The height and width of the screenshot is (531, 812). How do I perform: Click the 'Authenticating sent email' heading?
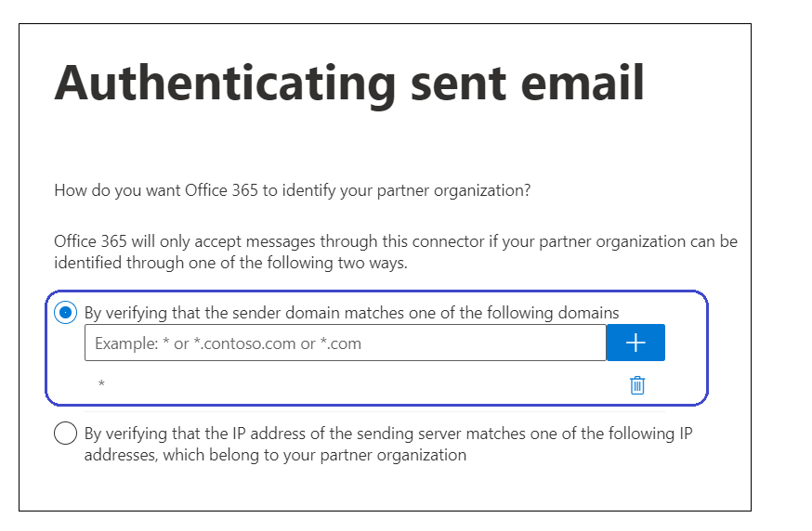(349, 84)
